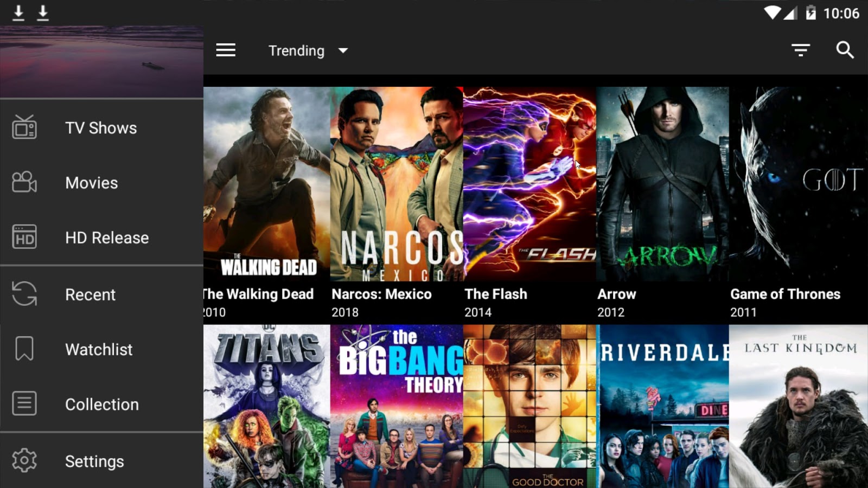Click the HD Release icon

pyautogui.click(x=24, y=237)
